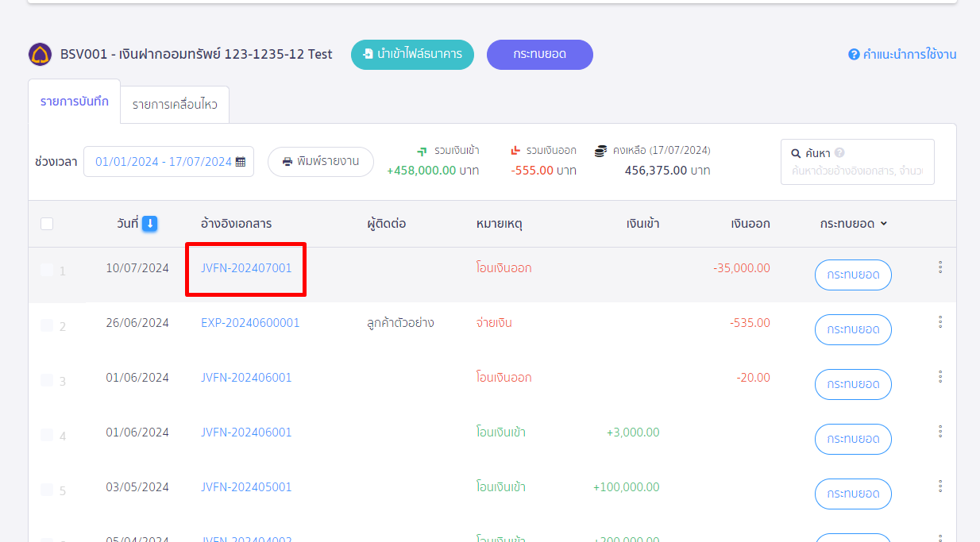
Task: Open document link JVFN-202407001
Action: coord(246,268)
